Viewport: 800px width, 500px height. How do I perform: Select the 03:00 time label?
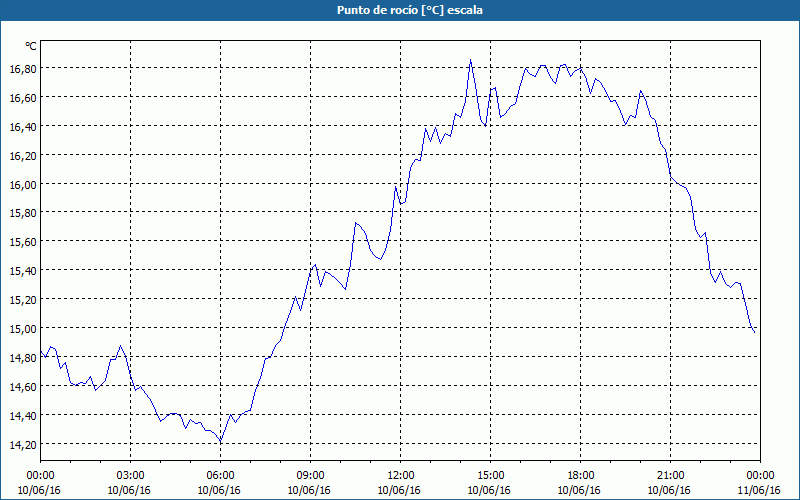[x=131, y=476]
